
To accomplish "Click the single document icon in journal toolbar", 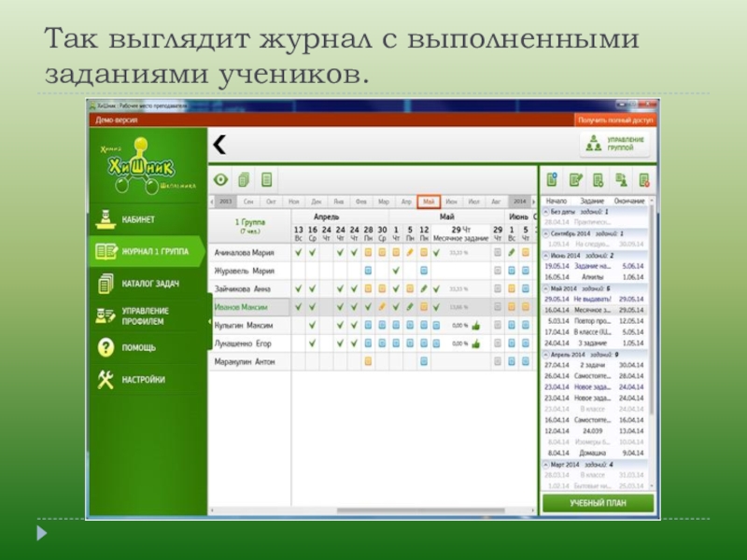I will [x=266, y=179].
